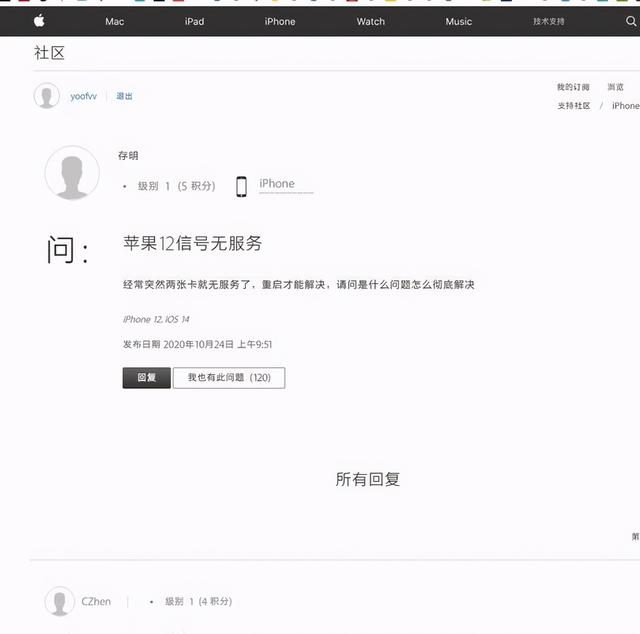Viewport: 640px width, 634px height.
Task: Open the 技术支持 menu
Action: (549, 21)
